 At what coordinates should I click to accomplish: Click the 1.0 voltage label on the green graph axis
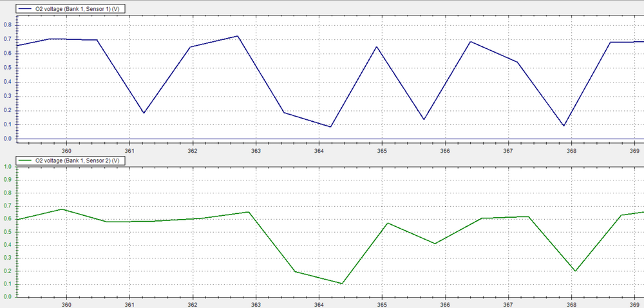(x=7, y=167)
